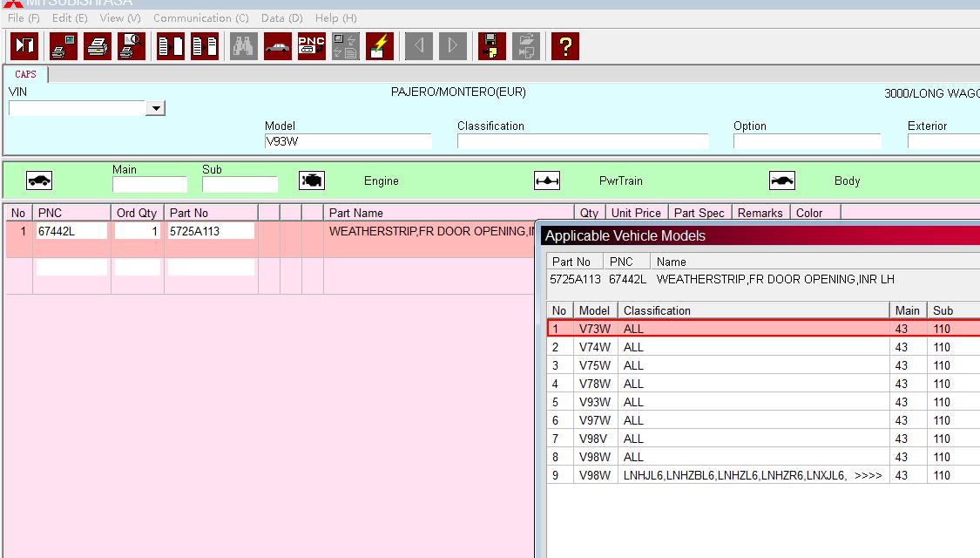
Task: Click Ord Qty cell with value 1
Action: tap(138, 231)
